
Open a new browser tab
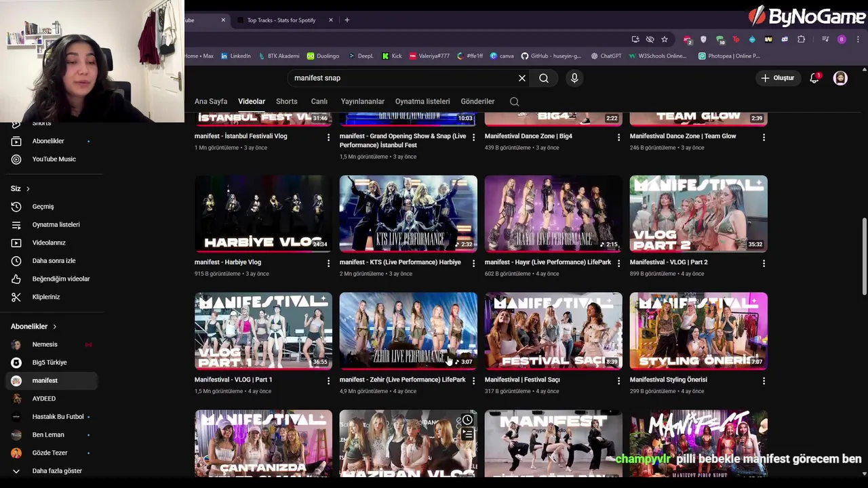click(347, 20)
